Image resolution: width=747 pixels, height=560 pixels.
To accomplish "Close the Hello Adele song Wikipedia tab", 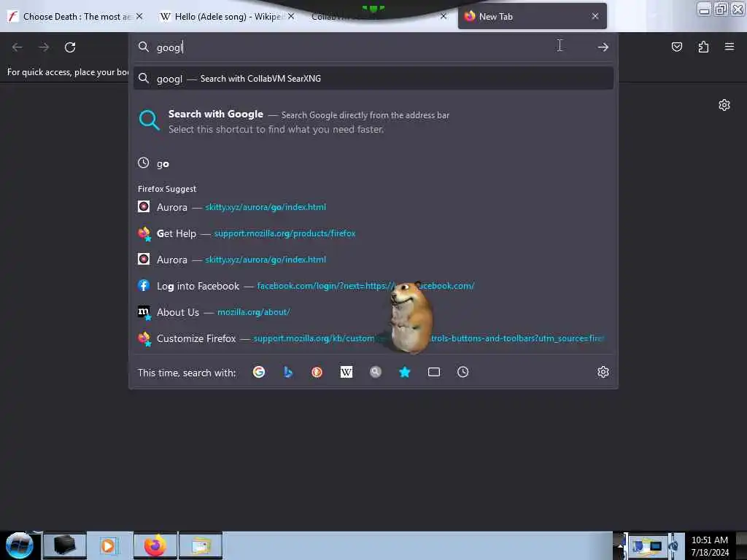I will click(x=291, y=16).
